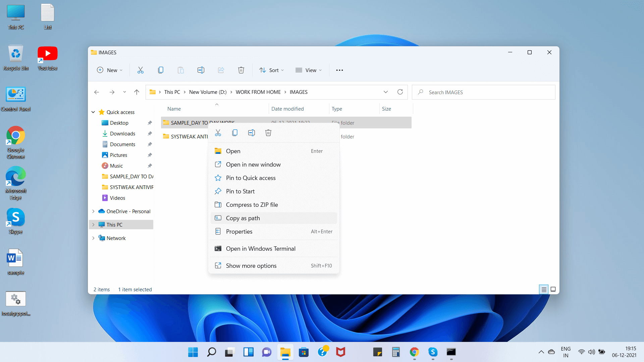The height and width of the screenshot is (362, 644).
Task: Select the Rename icon in the context menu
Action: click(x=251, y=132)
